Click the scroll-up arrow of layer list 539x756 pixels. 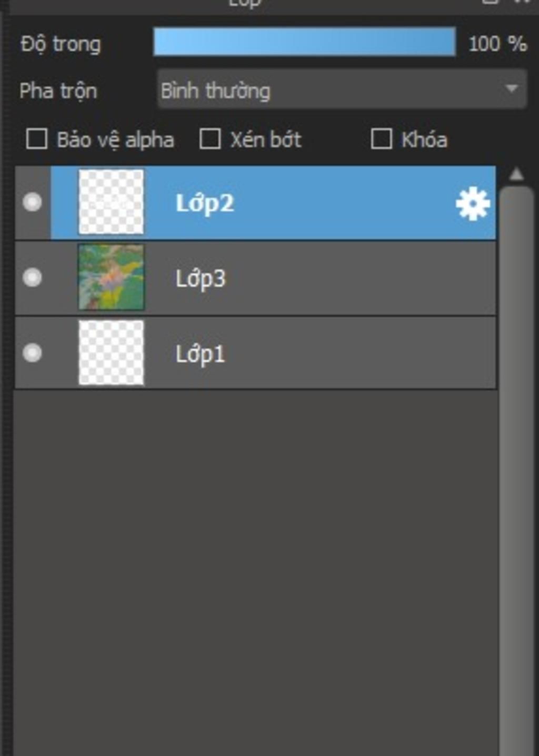(516, 174)
